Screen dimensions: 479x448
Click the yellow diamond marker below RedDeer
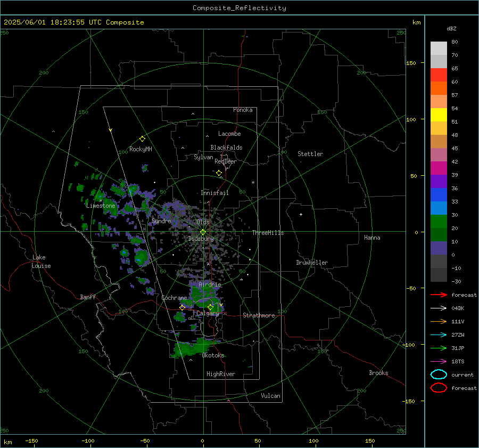point(219,173)
